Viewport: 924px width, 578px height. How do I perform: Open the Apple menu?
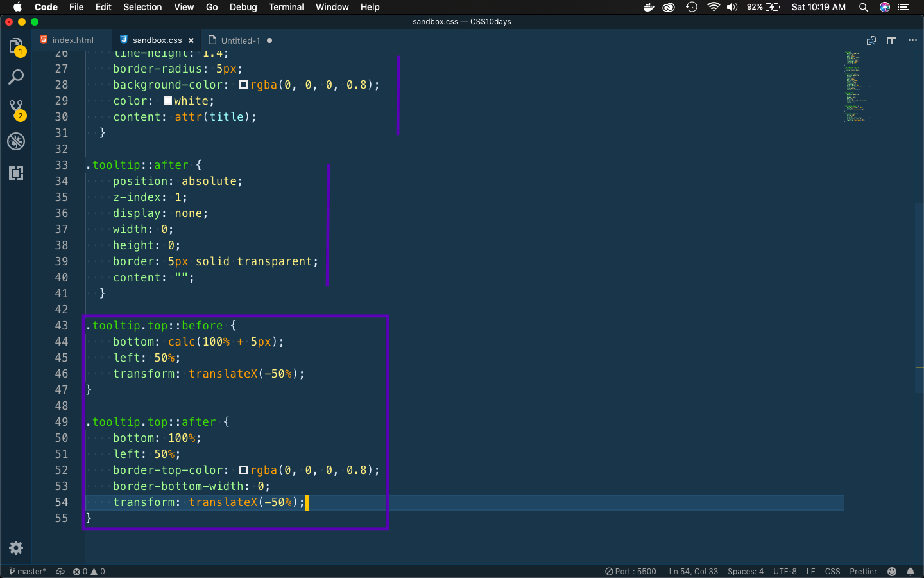click(x=18, y=7)
